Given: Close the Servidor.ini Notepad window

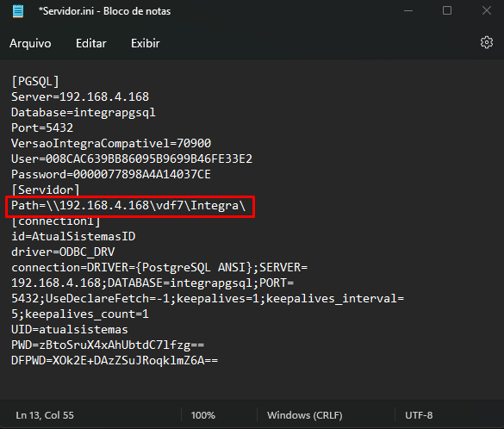Looking at the screenshot, I should [x=487, y=10].
